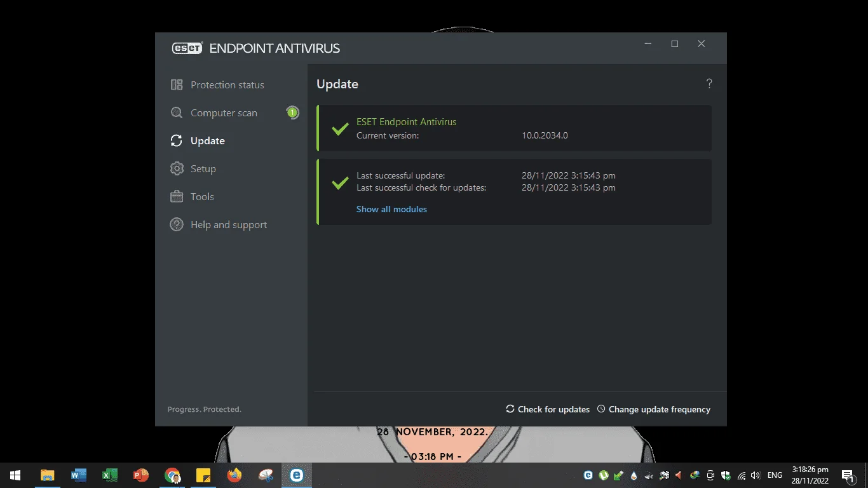Open the Snipping Tool taskbar icon
The image size is (868, 488).
pyautogui.click(x=266, y=475)
